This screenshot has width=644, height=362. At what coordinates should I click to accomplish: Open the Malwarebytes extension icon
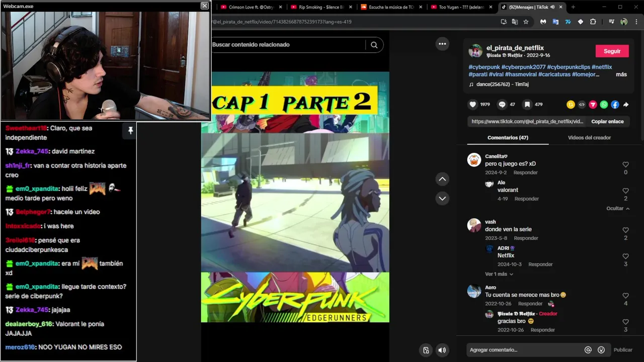(x=543, y=22)
